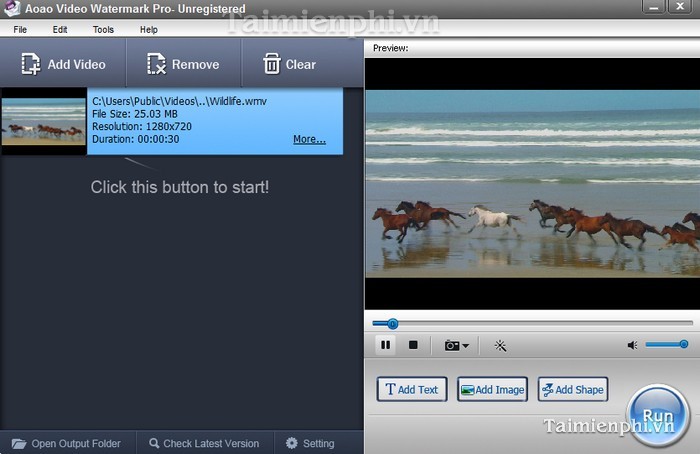This screenshot has width=700, height=454.
Task: Click the preview video frame
Action: tap(532, 183)
